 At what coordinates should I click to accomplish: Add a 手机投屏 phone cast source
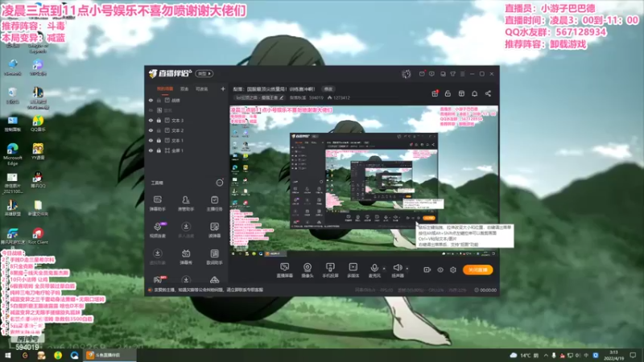point(330,270)
